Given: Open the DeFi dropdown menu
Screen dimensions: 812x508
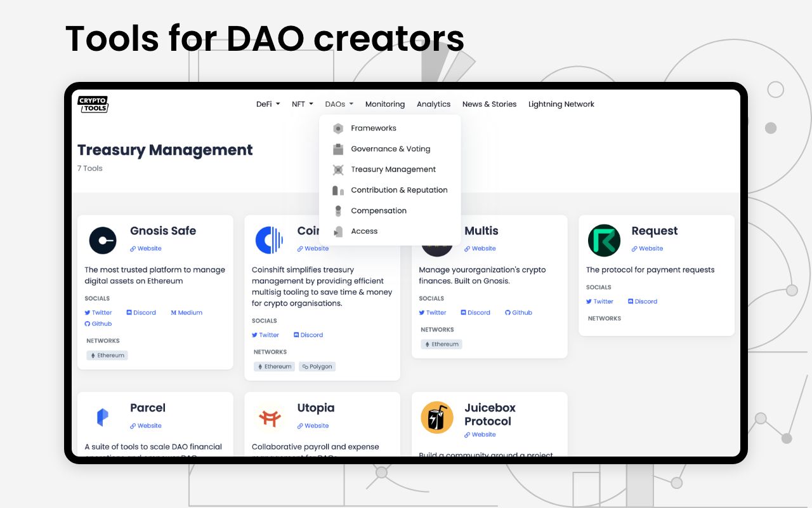Looking at the screenshot, I should click(268, 104).
